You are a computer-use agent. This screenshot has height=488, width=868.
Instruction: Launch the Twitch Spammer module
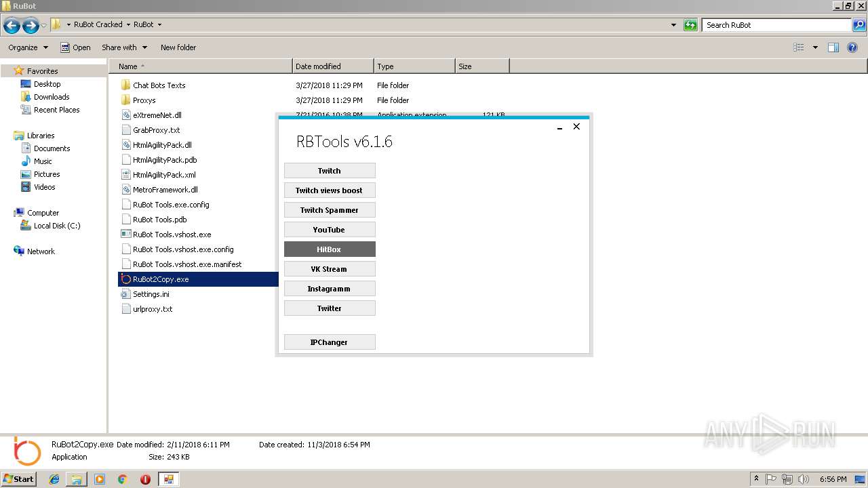pyautogui.click(x=330, y=210)
